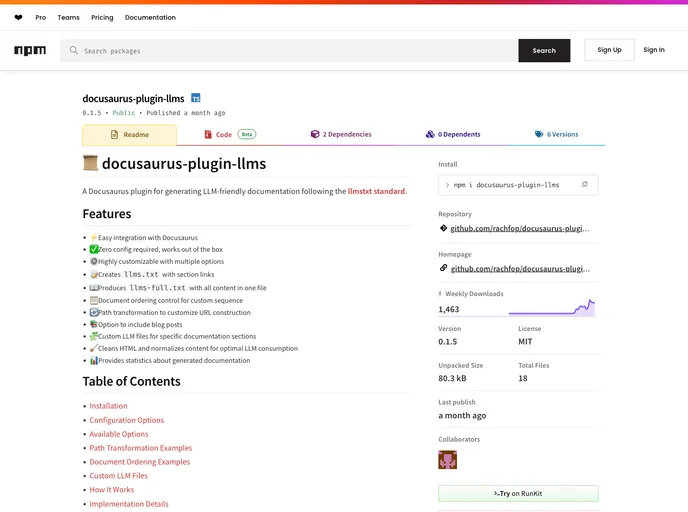Click the Public label under package name
Screen dimensions: 688x512
123,113
